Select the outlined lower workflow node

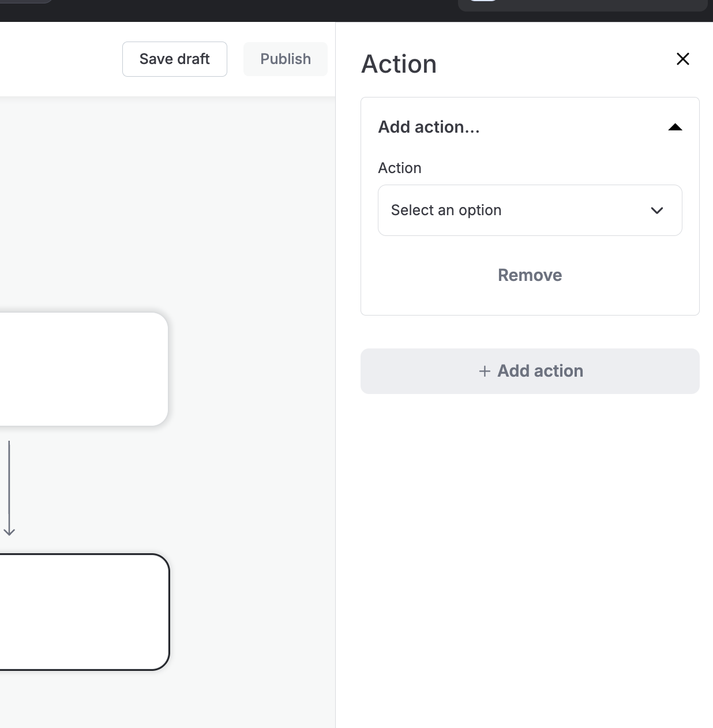(x=81, y=611)
